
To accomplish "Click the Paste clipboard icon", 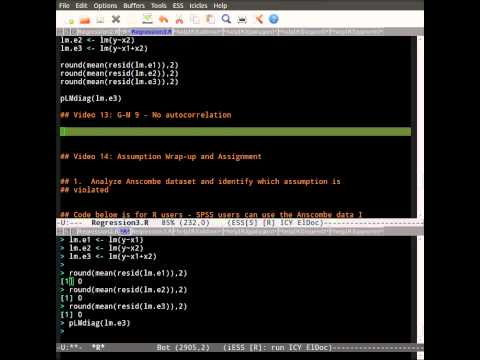I will point(210,19).
